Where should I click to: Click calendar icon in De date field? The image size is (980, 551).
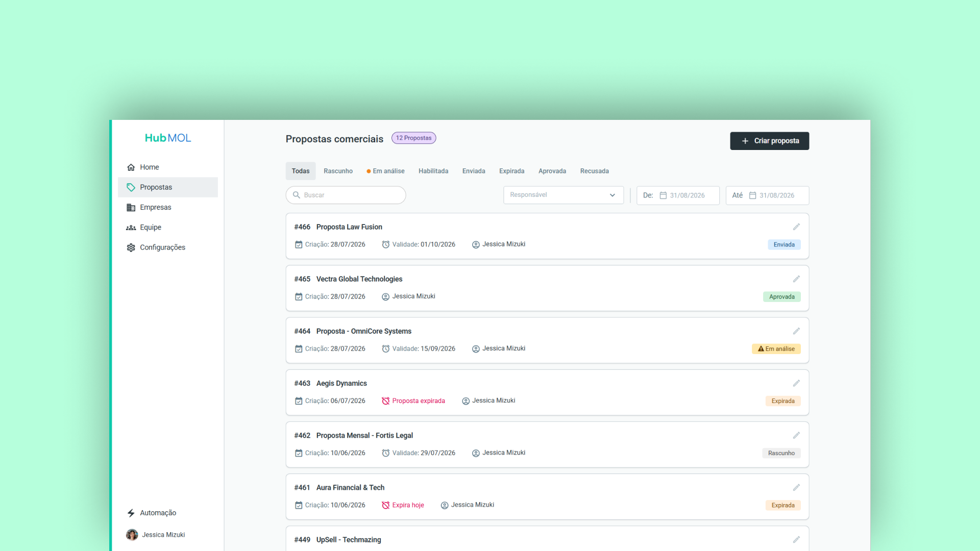pyautogui.click(x=663, y=195)
